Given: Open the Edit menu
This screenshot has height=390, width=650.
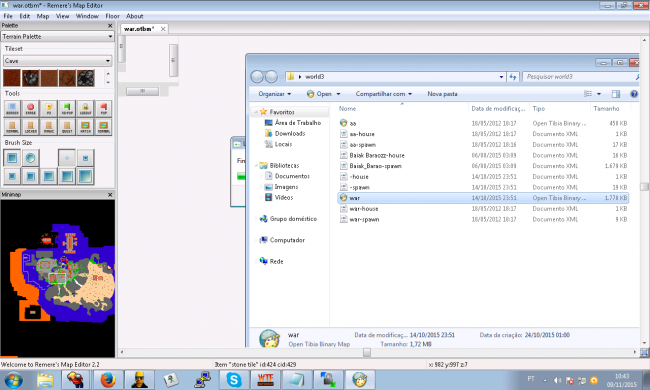Looking at the screenshot, I should coord(24,16).
